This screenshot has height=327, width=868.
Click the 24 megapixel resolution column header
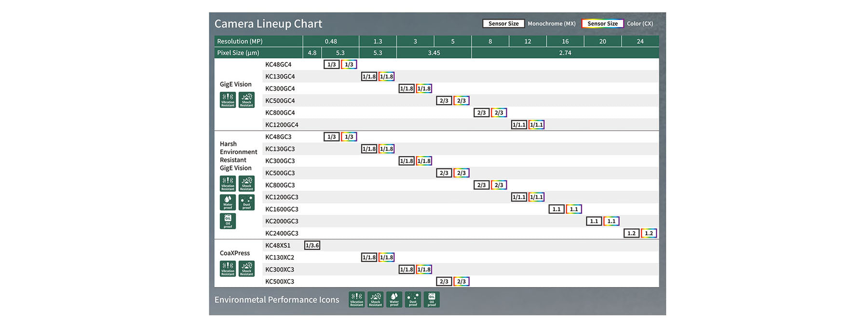click(640, 41)
